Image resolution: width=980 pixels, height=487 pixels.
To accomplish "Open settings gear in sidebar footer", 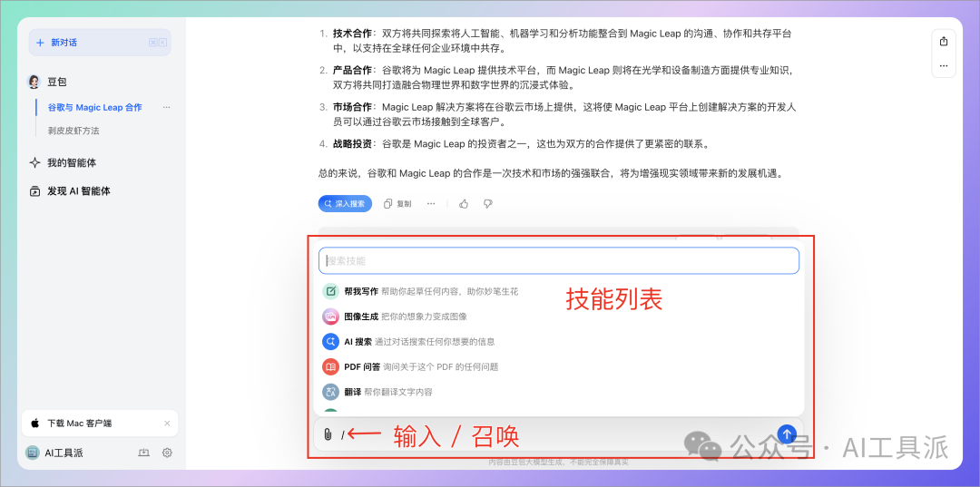I will pyautogui.click(x=167, y=453).
